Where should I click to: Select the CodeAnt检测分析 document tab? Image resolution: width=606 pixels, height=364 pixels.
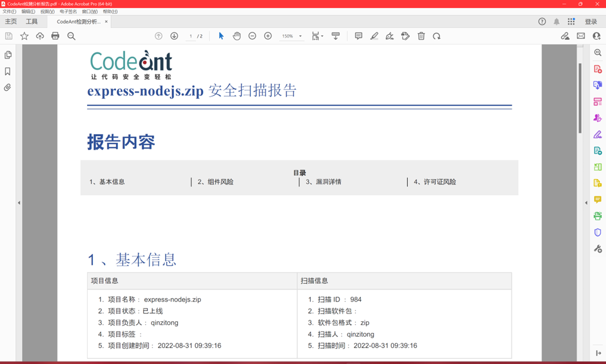(79, 22)
